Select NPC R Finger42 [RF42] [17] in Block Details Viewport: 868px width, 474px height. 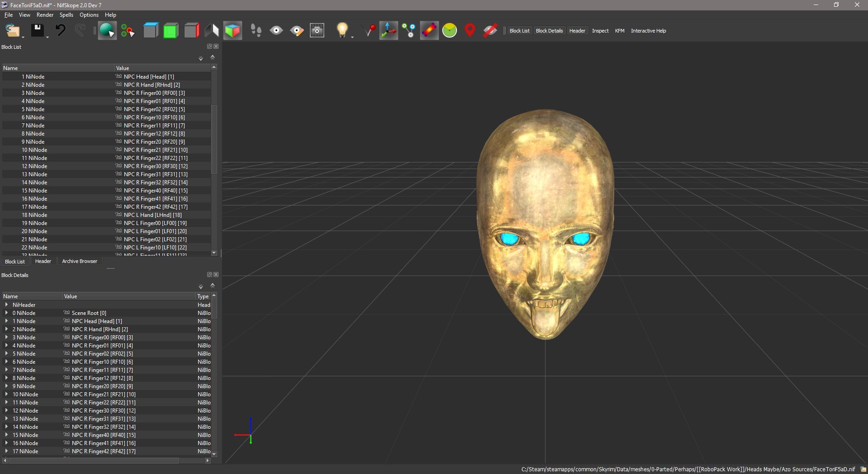point(106,451)
